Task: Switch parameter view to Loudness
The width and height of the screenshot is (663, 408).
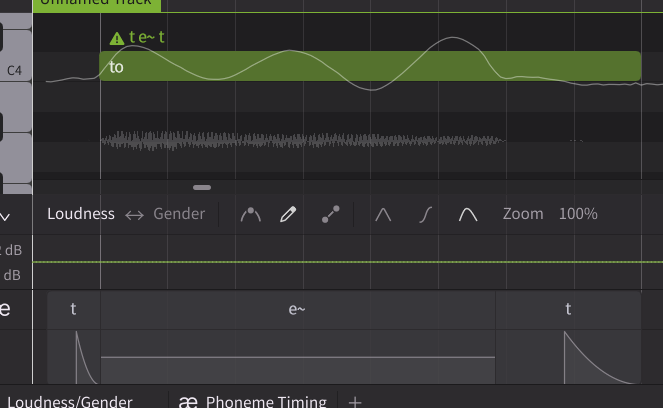Action: pos(81,214)
